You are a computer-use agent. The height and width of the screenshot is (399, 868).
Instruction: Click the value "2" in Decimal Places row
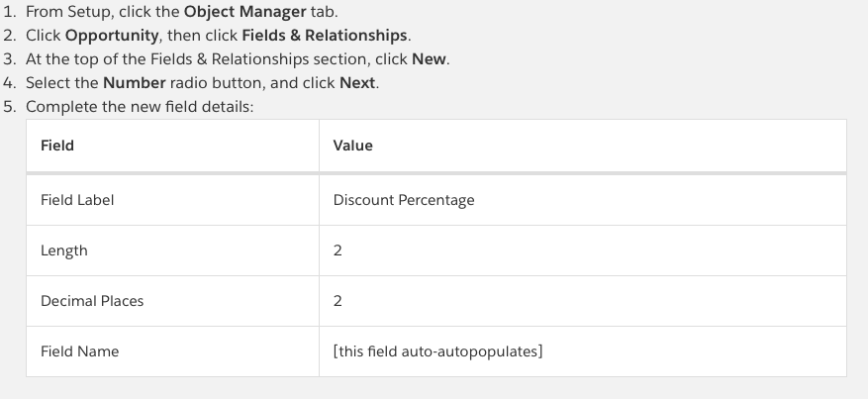[x=338, y=301]
